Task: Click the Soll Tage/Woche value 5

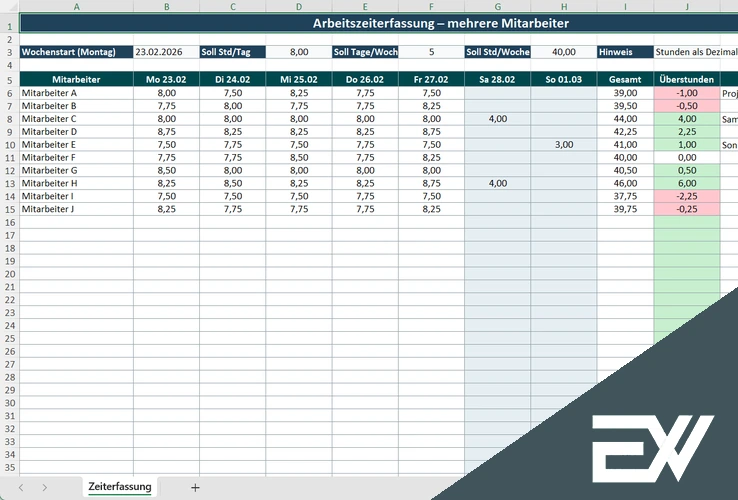Action: [431, 52]
